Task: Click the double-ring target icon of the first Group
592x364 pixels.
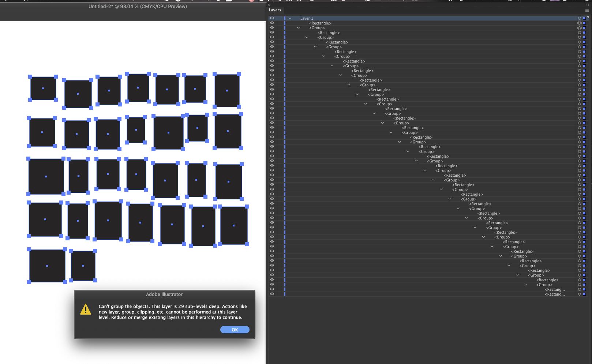Action: (579, 28)
